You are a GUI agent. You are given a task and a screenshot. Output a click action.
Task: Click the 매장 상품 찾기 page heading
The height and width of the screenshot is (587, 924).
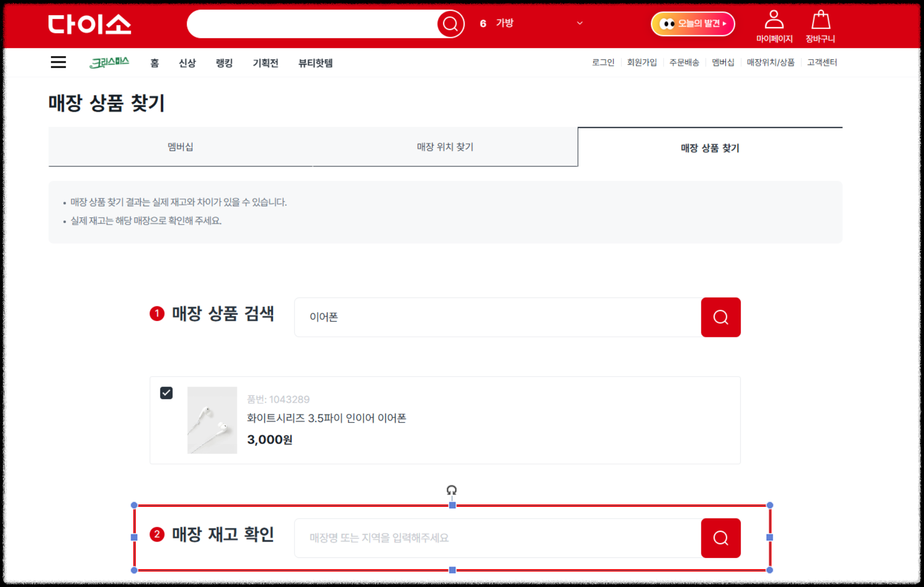click(x=107, y=103)
